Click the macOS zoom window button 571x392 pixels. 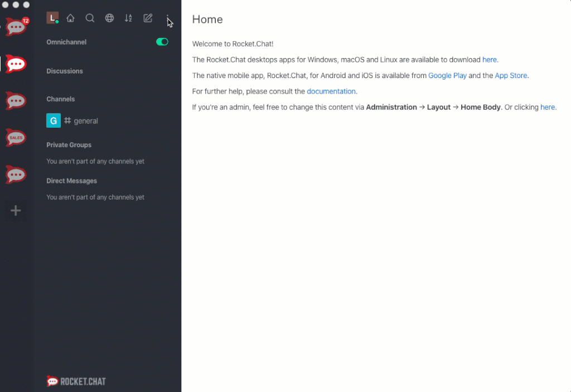[x=26, y=4]
